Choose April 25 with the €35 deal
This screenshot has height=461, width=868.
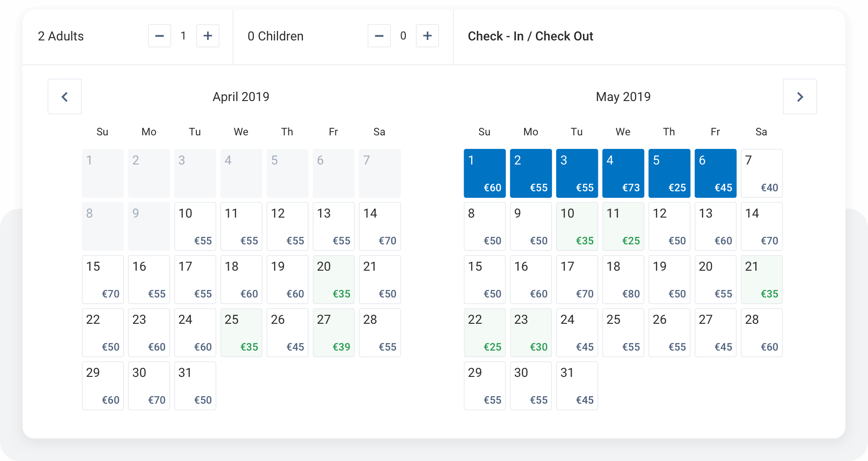[x=241, y=332]
